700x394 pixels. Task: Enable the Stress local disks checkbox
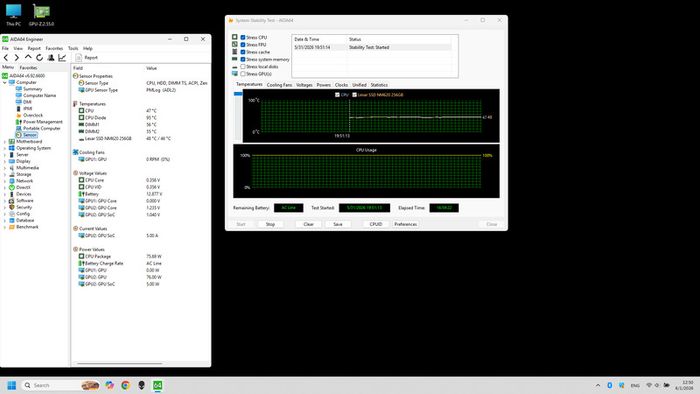pyautogui.click(x=243, y=66)
